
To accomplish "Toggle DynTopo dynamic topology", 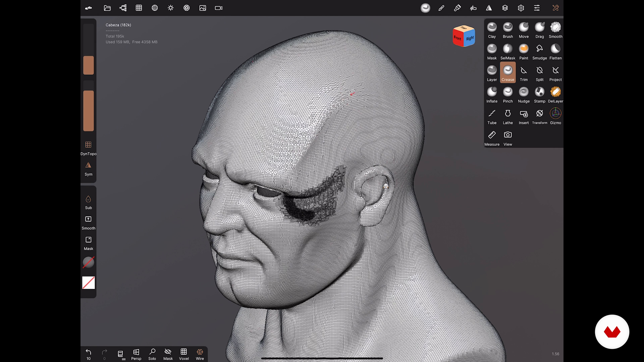I will [88, 148].
